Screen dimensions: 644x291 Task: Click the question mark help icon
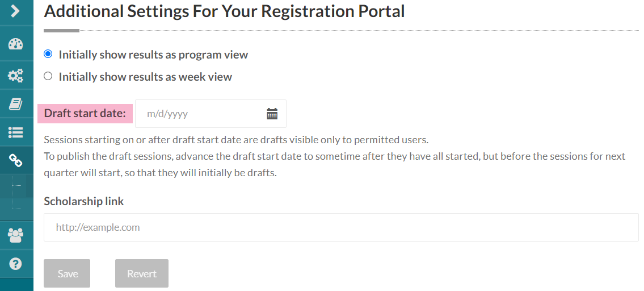[16, 264]
